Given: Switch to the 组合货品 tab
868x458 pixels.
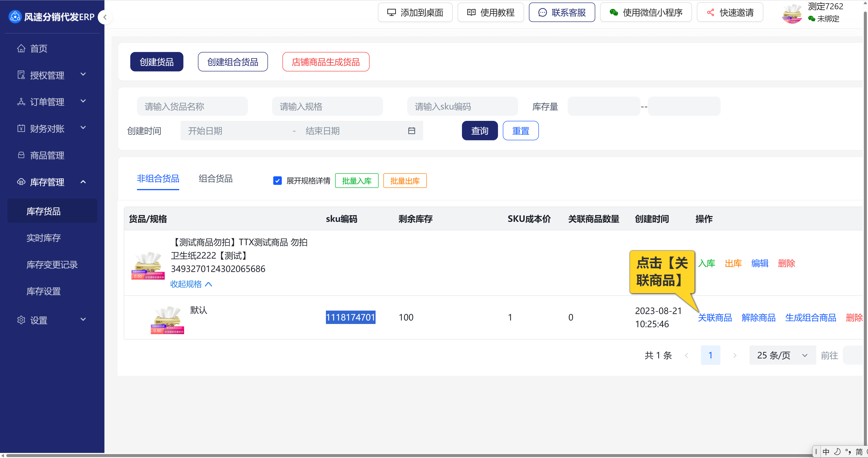Looking at the screenshot, I should coord(215,179).
